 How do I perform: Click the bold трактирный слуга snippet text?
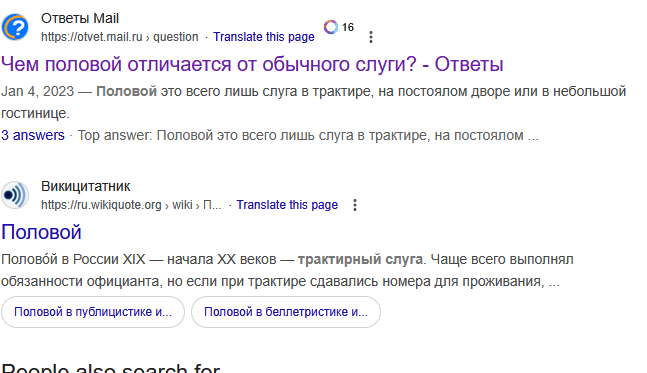[x=360, y=260]
